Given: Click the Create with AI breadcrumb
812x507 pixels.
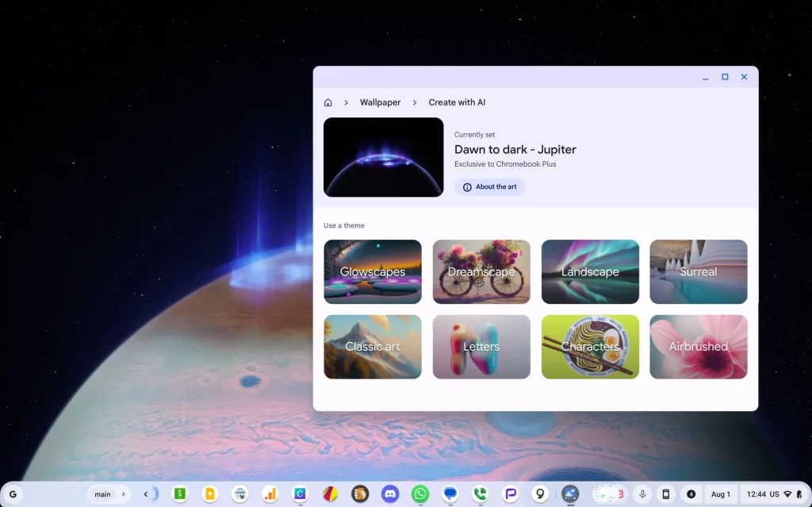Looking at the screenshot, I should [x=457, y=102].
